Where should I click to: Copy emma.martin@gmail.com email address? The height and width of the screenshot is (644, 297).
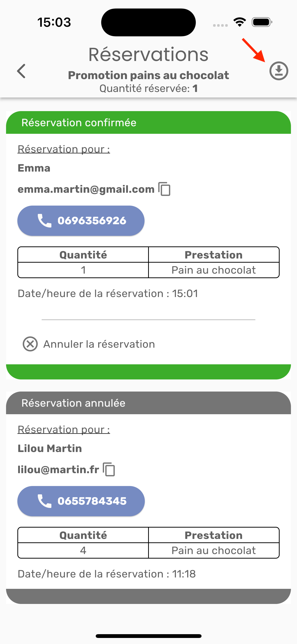coord(164,189)
